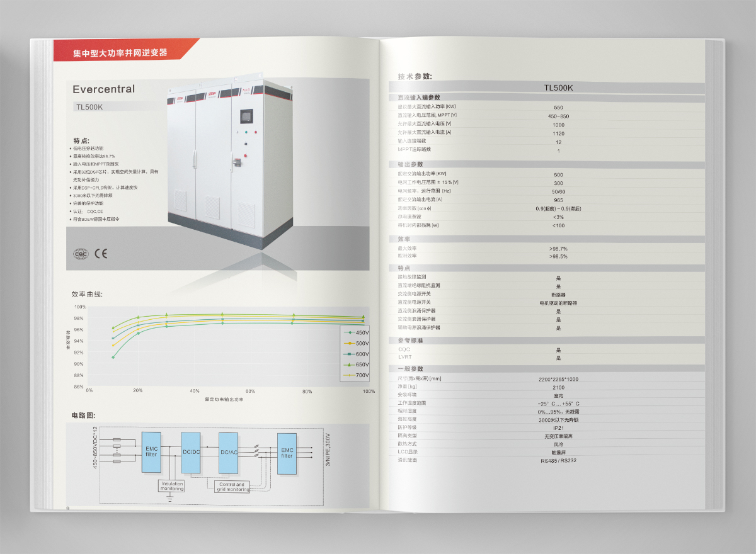Click the DC/AC inverter block
Viewport: 756px width, 554px height.
[x=229, y=452]
